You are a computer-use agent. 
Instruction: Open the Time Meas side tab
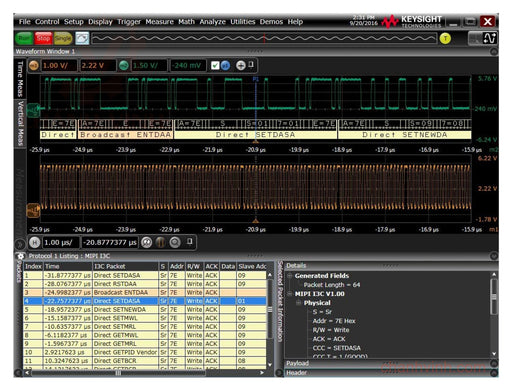point(20,78)
